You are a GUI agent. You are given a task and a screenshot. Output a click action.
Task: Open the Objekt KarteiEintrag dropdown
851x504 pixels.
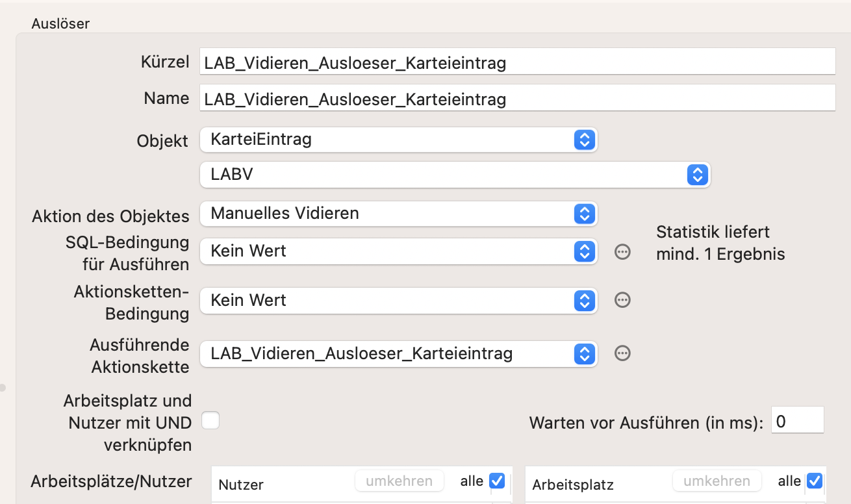(398, 139)
